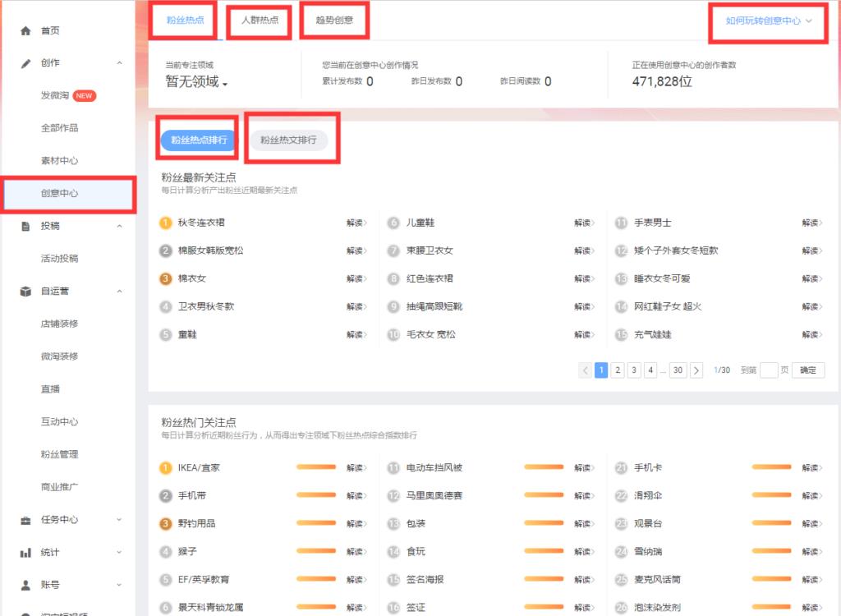Switch to the 趋势创意 tab
841x616 pixels.
(334, 21)
